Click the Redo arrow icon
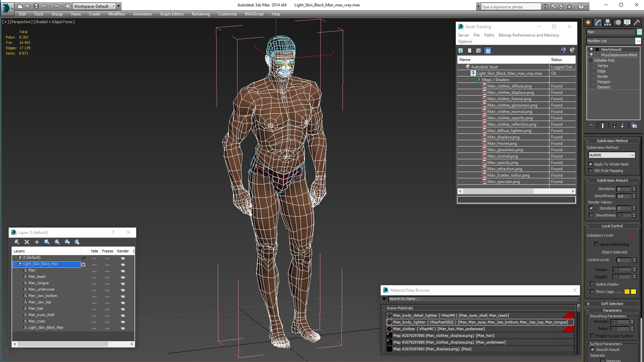Viewport: 644px width, 362px height. (56, 6)
